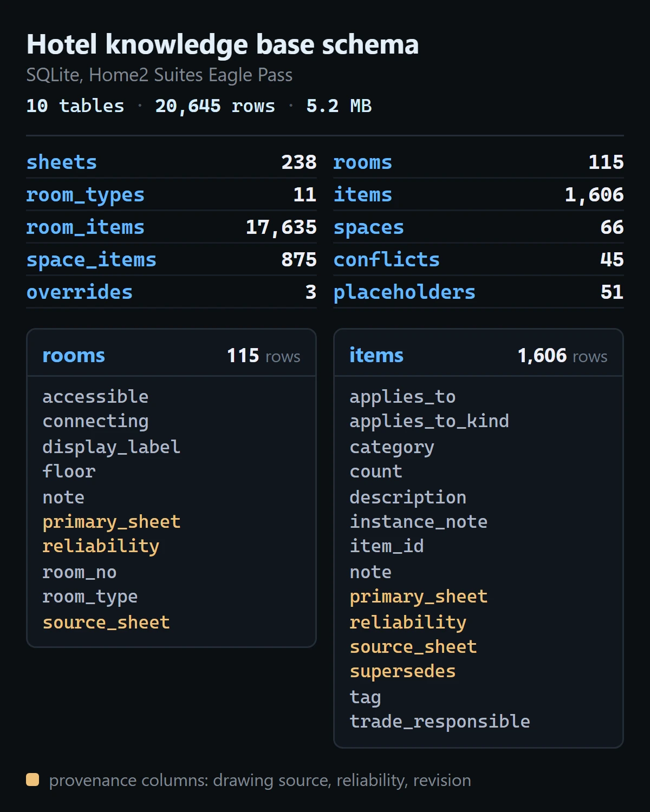Select the 'Hotel knowledge base schema' heading
Image resolution: width=650 pixels, height=812 pixels.
tap(223, 44)
